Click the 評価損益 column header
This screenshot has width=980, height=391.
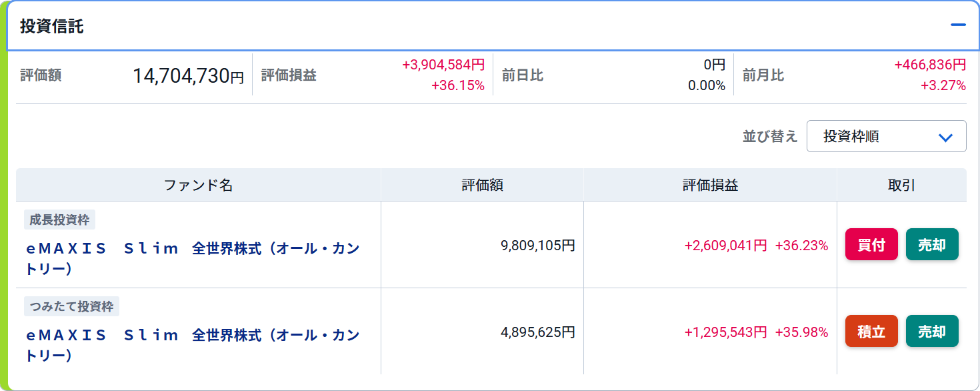pyautogui.click(x=711, y=185)
